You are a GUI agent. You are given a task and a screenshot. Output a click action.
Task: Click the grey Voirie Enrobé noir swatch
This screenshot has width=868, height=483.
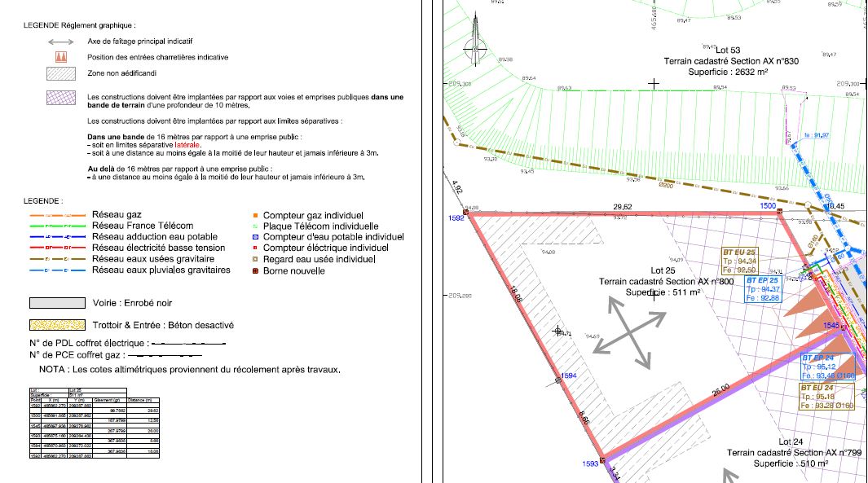[58, 303]
